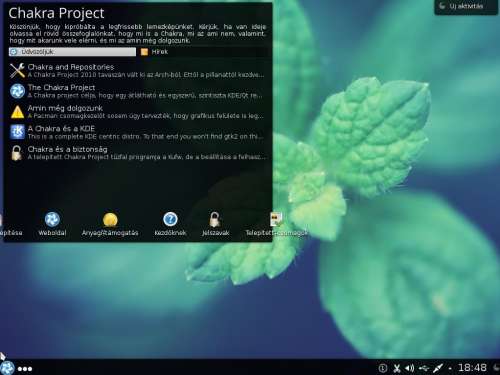Viewport: 500px width, 375px height.
Task: Click the wrench icon beside Chakra and Repositories
Action: (x=17, y=71)
